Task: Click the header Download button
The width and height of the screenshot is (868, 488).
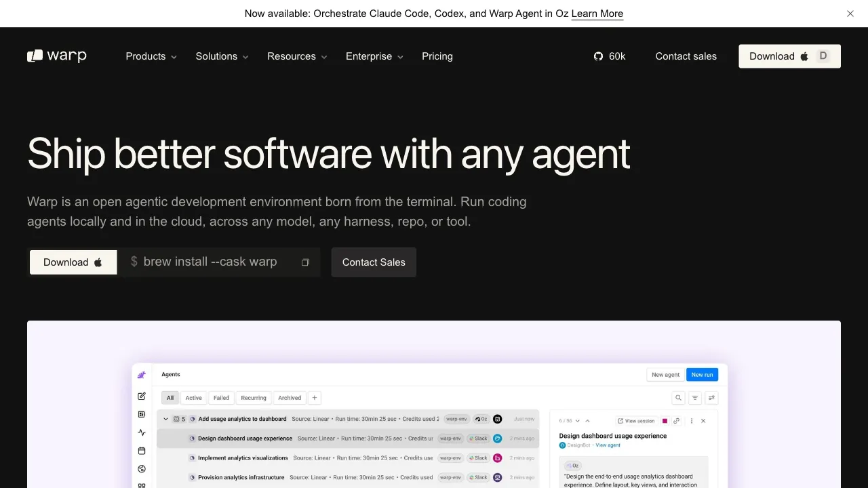Action: click(789, 56)
